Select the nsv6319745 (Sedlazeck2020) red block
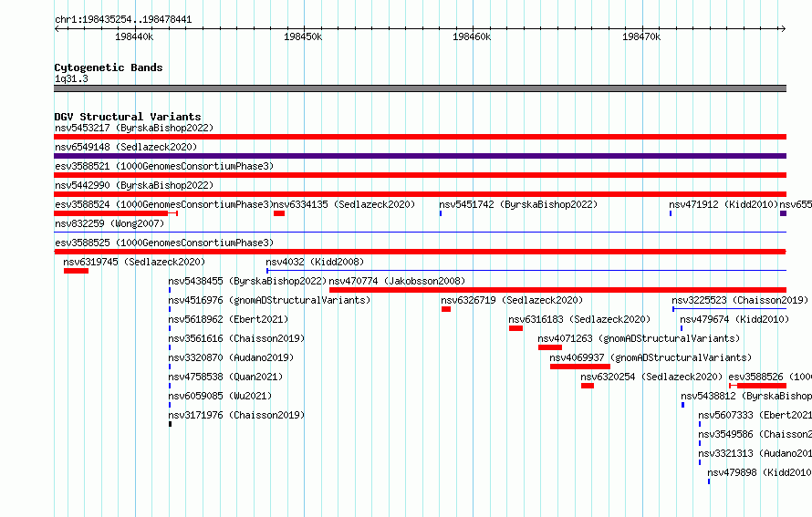812x517 pixels. (76, 271)
